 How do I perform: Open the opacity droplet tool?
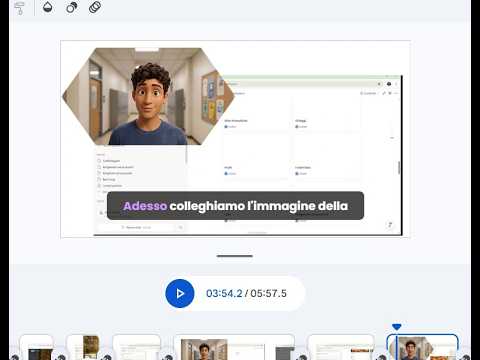tap(48, 7)
